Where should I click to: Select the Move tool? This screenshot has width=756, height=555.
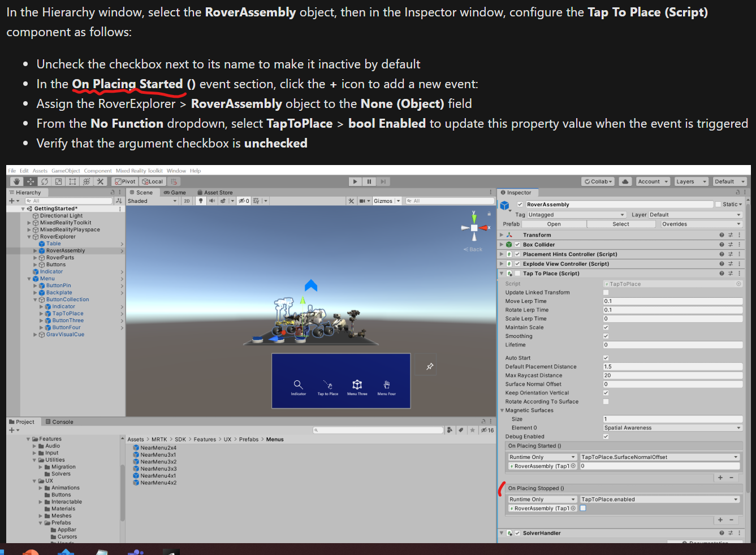(x=30, y=181)
